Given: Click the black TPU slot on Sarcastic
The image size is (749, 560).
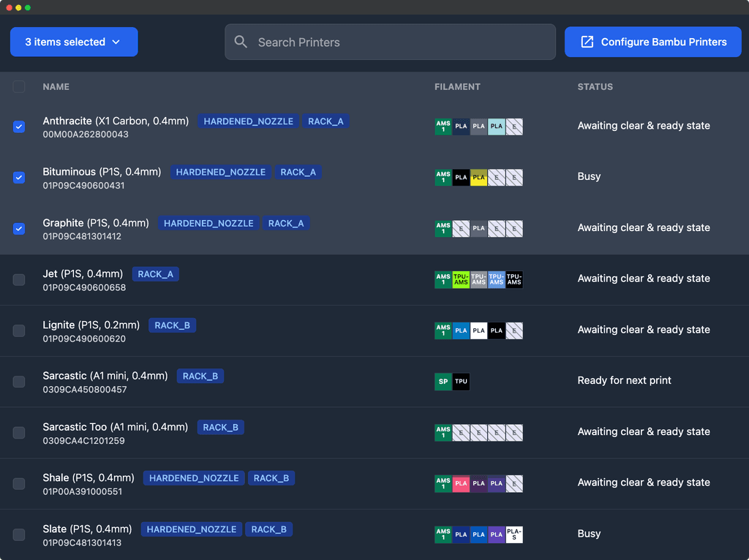Looking at the screenshot, I should [460, 381].
